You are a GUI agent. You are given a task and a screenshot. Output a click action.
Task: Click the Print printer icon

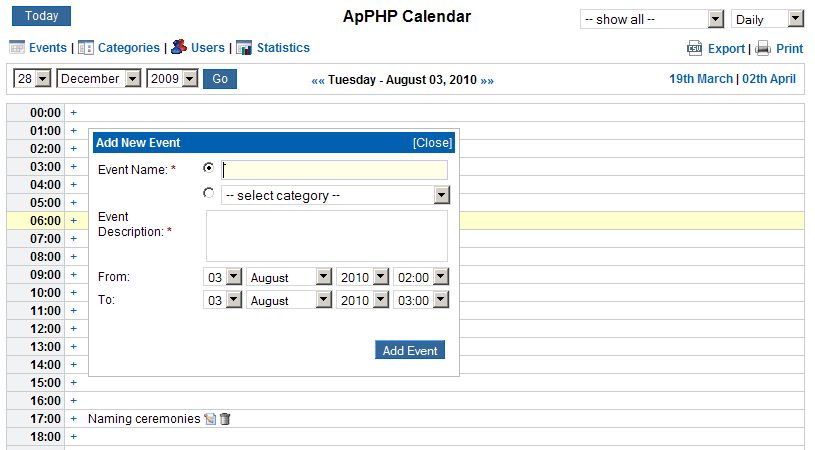pos(763,48)
